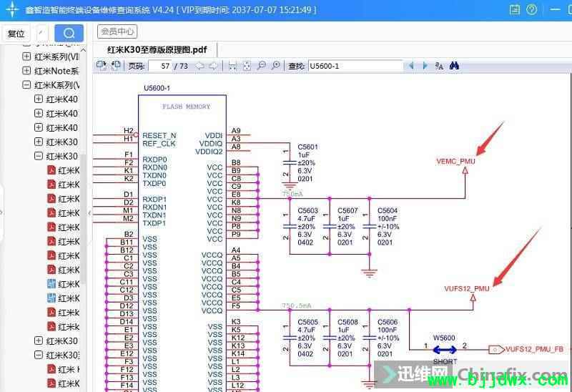This screenshot has height=392, width=572.
Task: Zoom in with the plus magnifier
Action: click(x=276, y=66)
